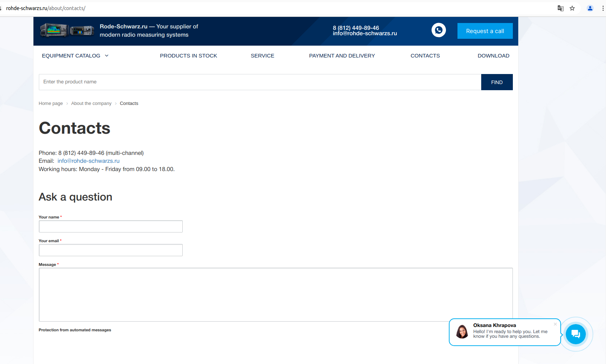Click the browser address bar URL
This screenshot has width=606, height=364.
pyautogui.click(x=46, y=8)
